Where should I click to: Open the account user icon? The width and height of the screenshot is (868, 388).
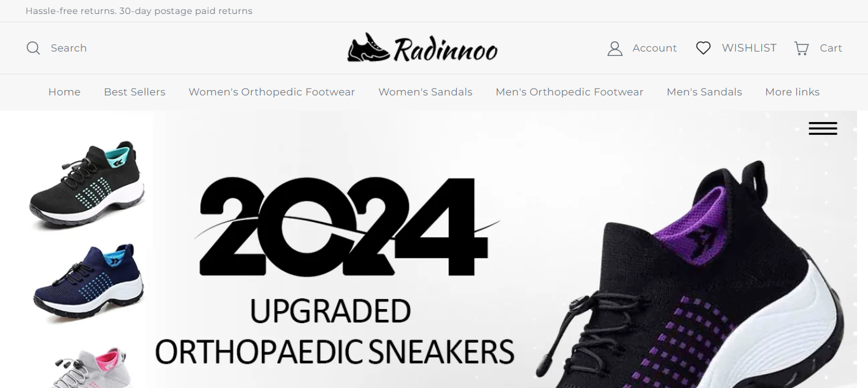pyautogui.click(x=614, y=48)
